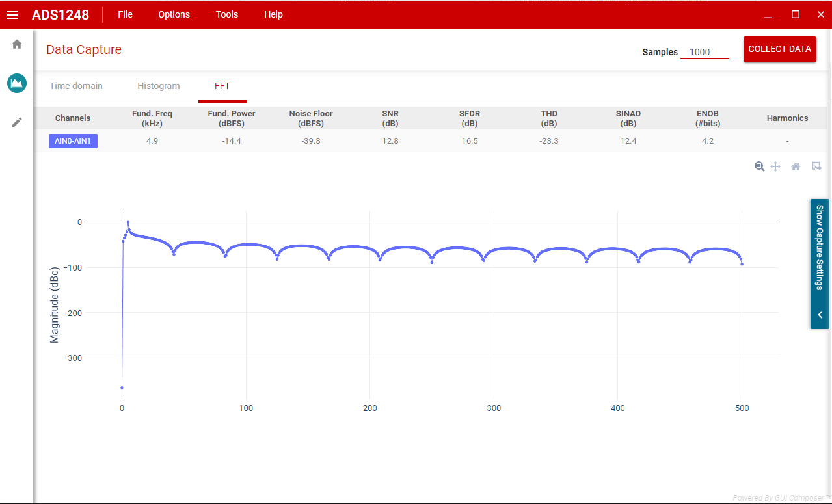Open the File menu

pyautogui.click(x=125, y=14)
